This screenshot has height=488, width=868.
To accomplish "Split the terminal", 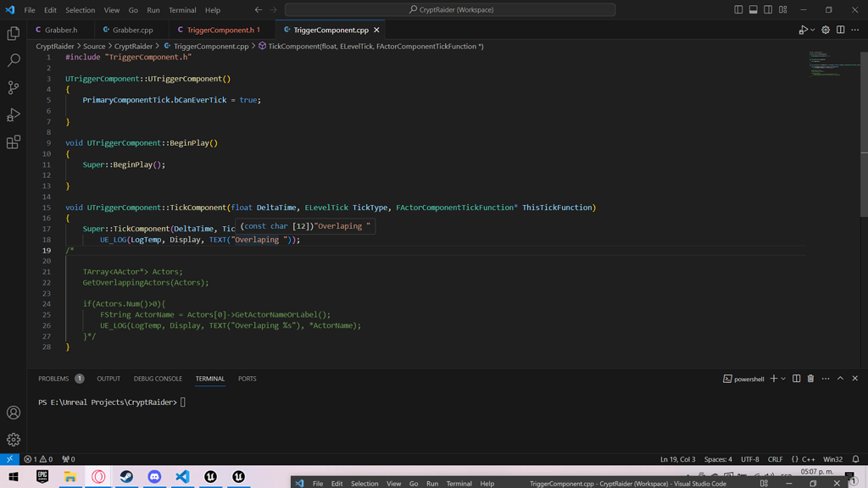I will [796, 379].
